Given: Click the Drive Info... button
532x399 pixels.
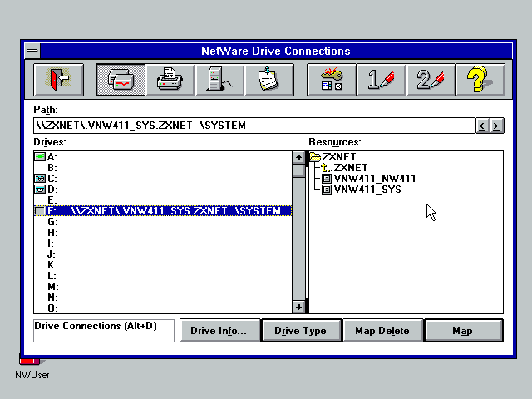Looking at the screenshot, I should [219, 331].
